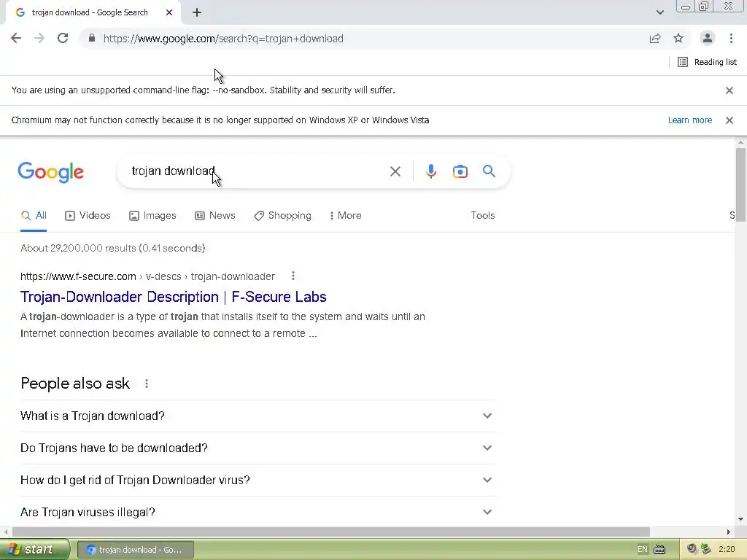Click the horizontal scrollbar thumb
The image size is (747, 560).
click(x=331, y=532)
